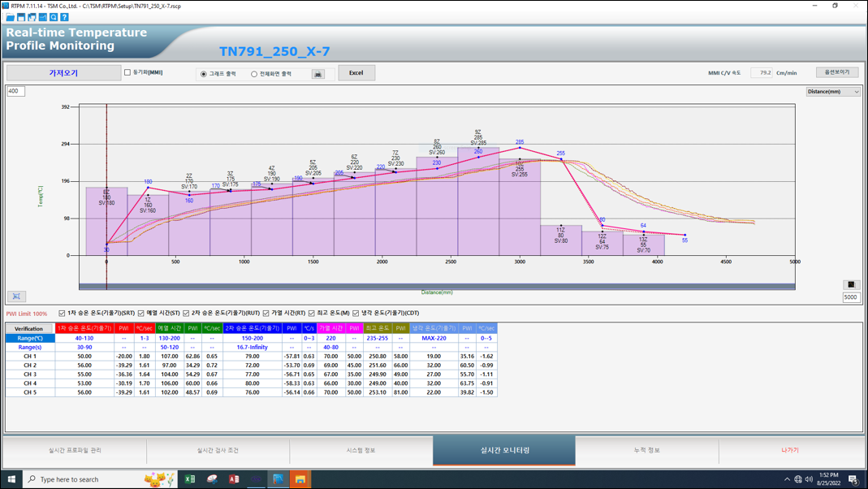The image size is (868, 489).
Task: Toggle the 예열 시간(ST) checkbox
Action: [x=141, y=314]
